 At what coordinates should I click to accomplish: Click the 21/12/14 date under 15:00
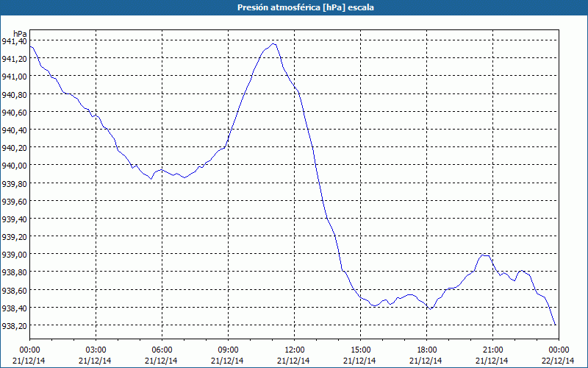[x=360, y=361]
